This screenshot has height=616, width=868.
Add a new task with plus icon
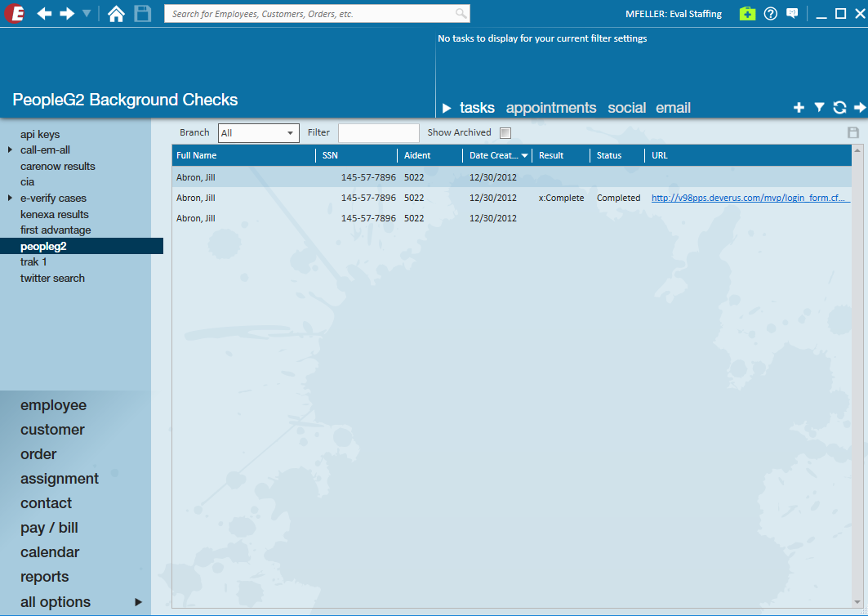coord(799,108)
